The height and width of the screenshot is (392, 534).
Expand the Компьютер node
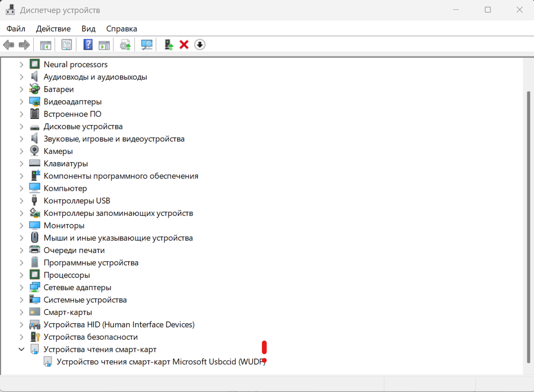click(x=22, y=188)
